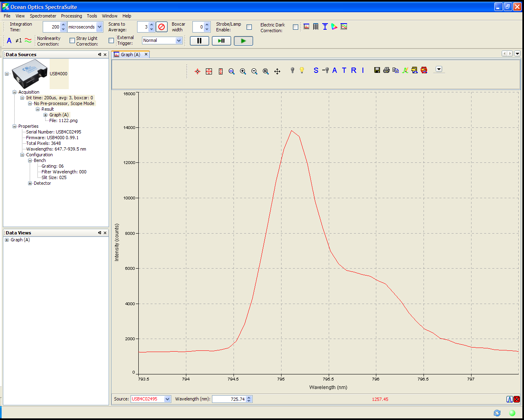Open the Window menu
The height and width of the screenshot is (420, 524).
(x=110, y=16)
